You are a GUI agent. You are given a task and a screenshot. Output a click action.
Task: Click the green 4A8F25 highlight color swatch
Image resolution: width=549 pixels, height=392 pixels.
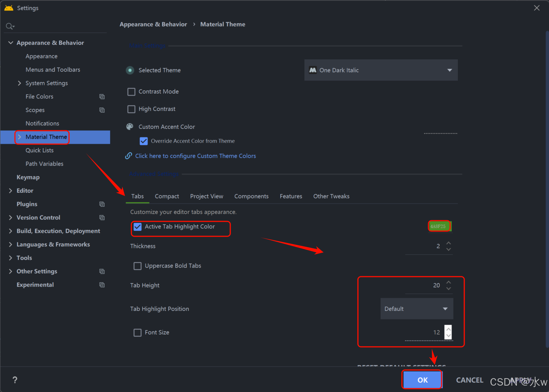point(440,226)
